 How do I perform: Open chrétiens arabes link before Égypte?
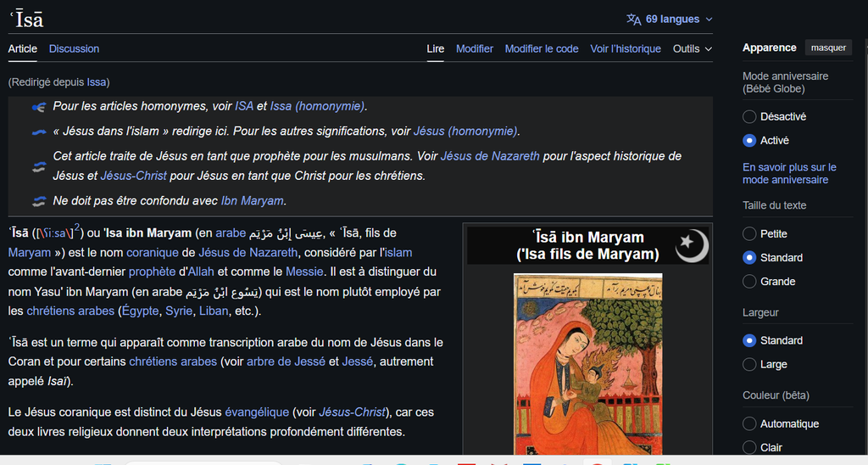point(70,311)
